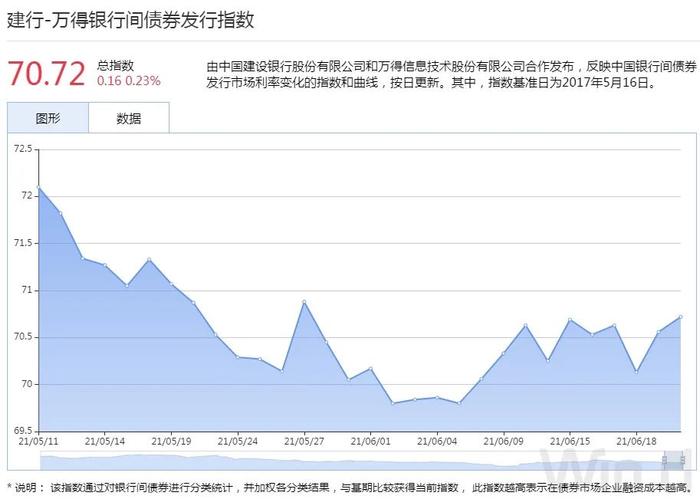Click the large index value 70.72
The image size is (700, 499).
(x=46, y=74)
